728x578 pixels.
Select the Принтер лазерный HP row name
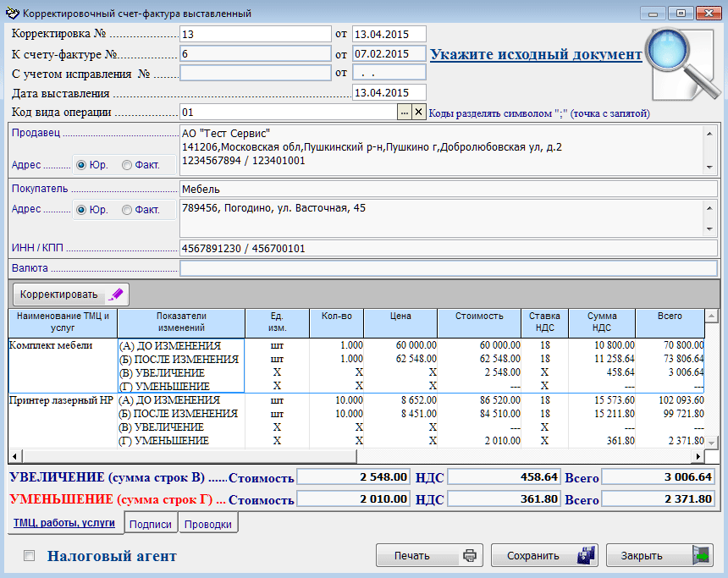tap(61, 400)
